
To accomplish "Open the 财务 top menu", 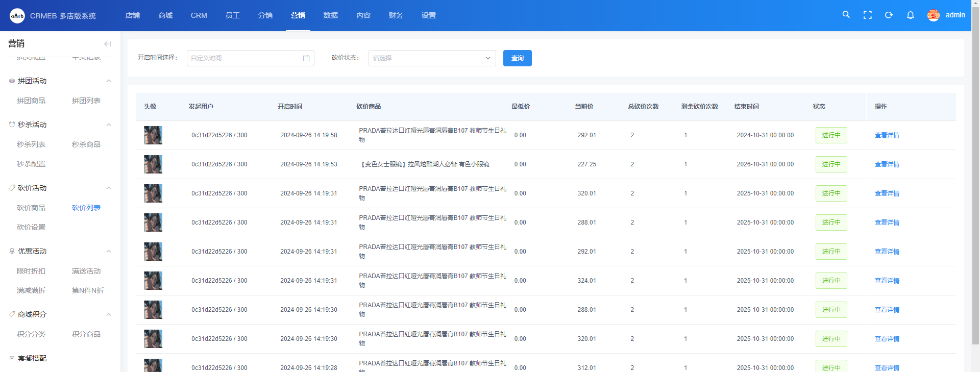I will point(396,15).
